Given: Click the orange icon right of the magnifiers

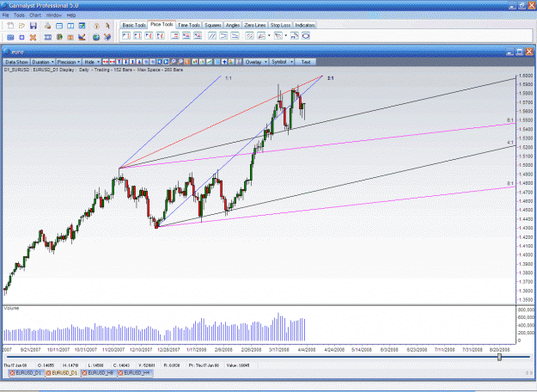Looking at the screenshot, I should (187, 62).
